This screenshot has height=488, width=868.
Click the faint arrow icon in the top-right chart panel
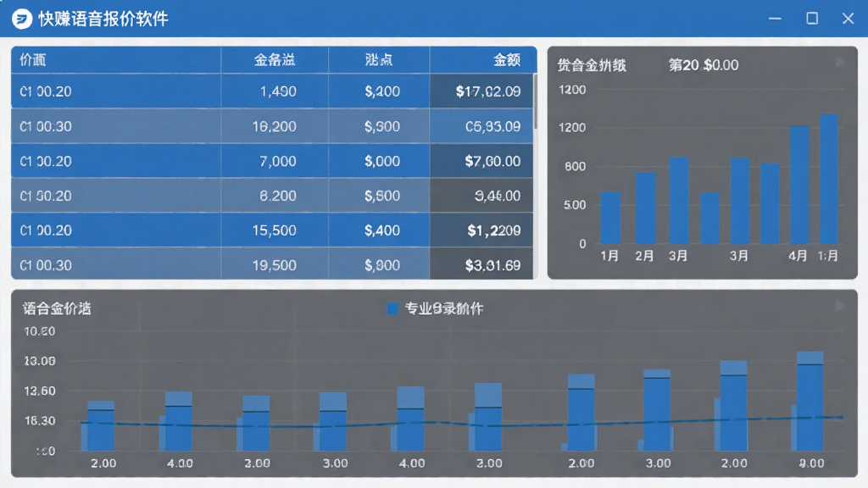coord(840,63)
